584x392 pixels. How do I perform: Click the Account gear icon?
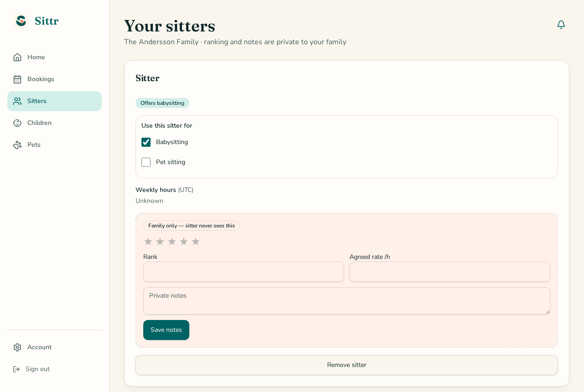tap(17, 347)
